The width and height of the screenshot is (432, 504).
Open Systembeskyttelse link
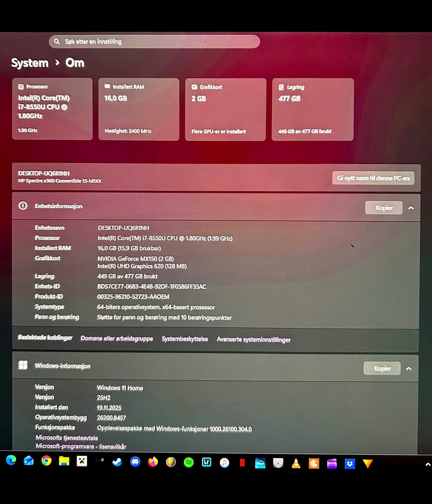tap(184, 339)
